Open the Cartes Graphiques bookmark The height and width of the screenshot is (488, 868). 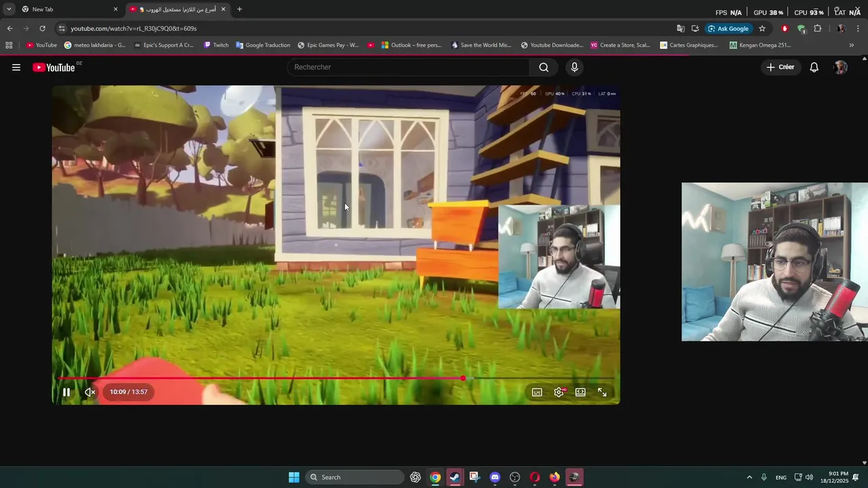point(689,45)
